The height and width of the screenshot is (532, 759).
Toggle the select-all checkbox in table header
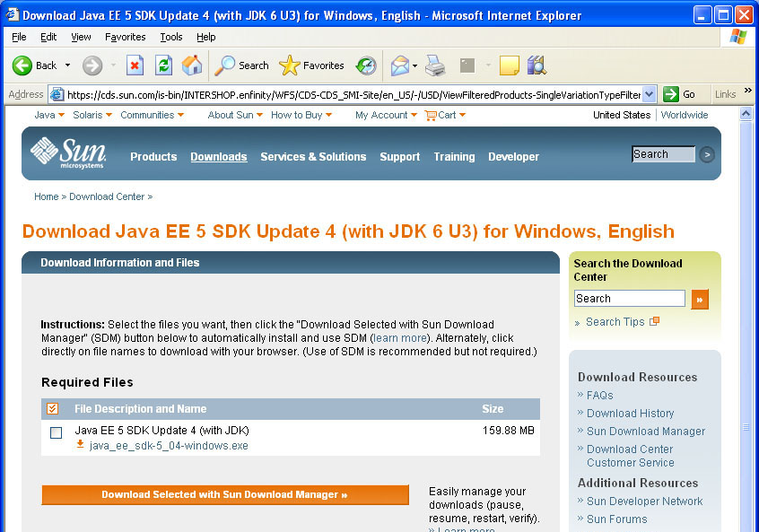pos(53,409)
